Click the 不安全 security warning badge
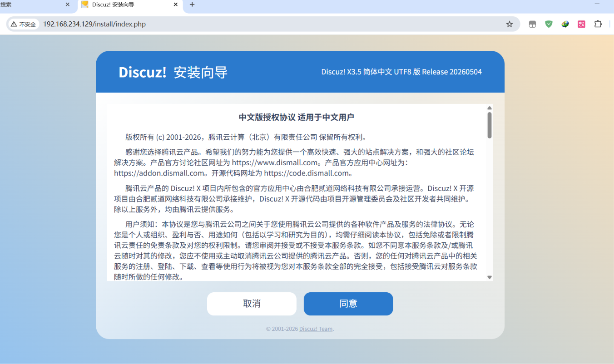The width and height of the screenshot is (614, 364). tap(24, 24)
